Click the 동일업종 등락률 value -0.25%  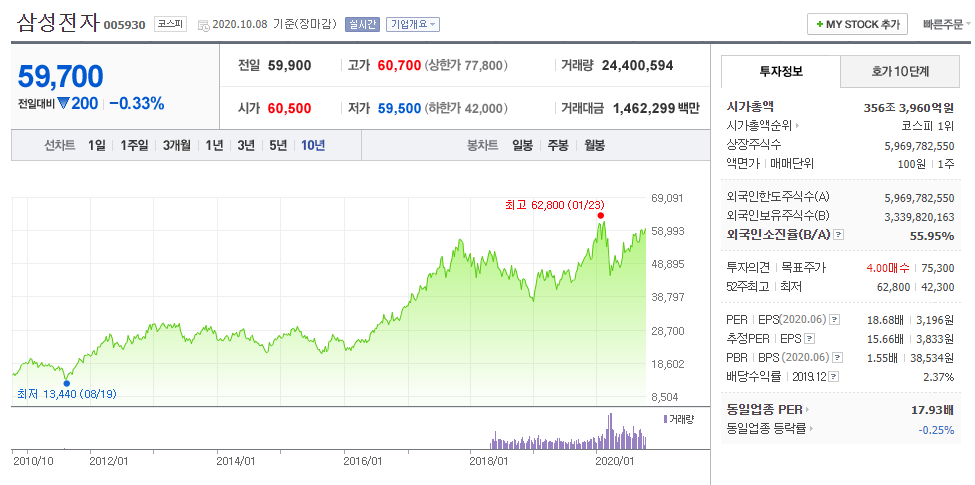tap(936, 429)
